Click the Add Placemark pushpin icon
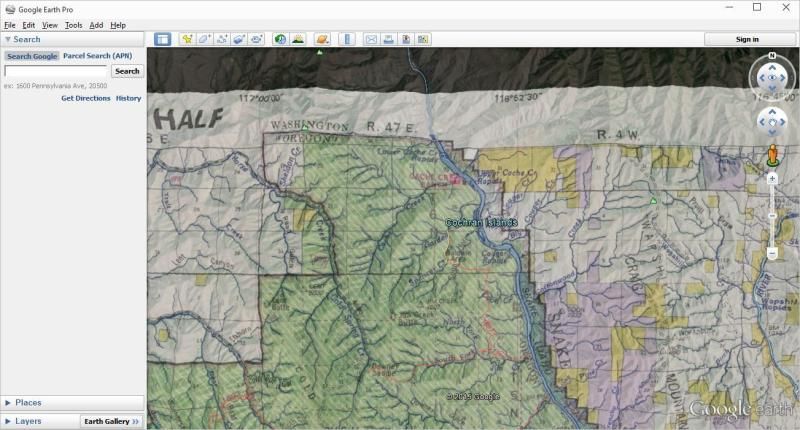 click(187, 39)
